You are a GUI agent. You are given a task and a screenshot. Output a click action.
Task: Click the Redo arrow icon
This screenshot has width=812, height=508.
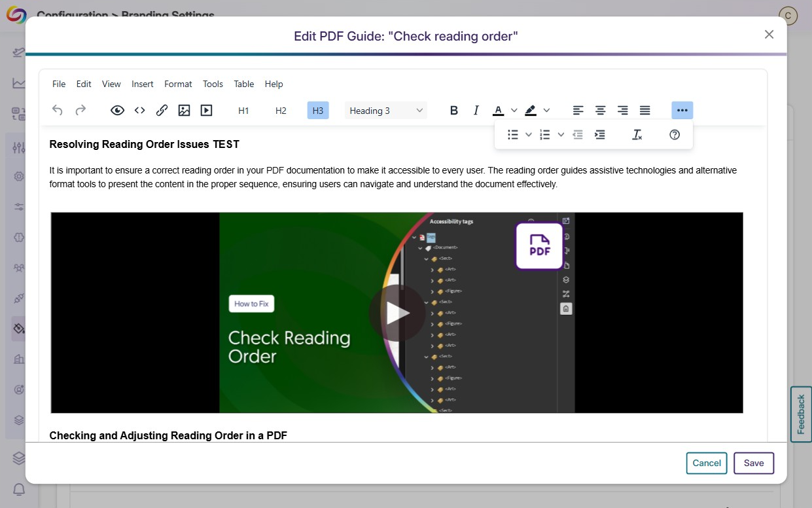pos(80,111)
